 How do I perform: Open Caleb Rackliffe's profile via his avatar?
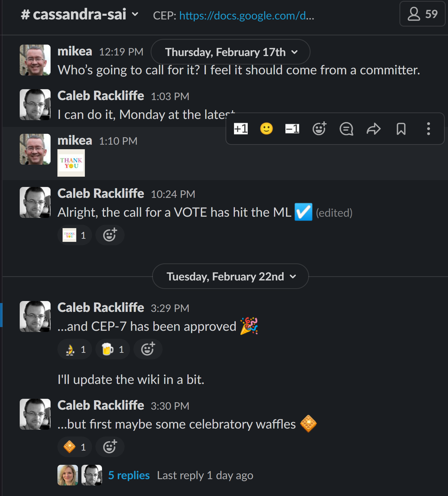pyautogui.click(x=35, y=104)
